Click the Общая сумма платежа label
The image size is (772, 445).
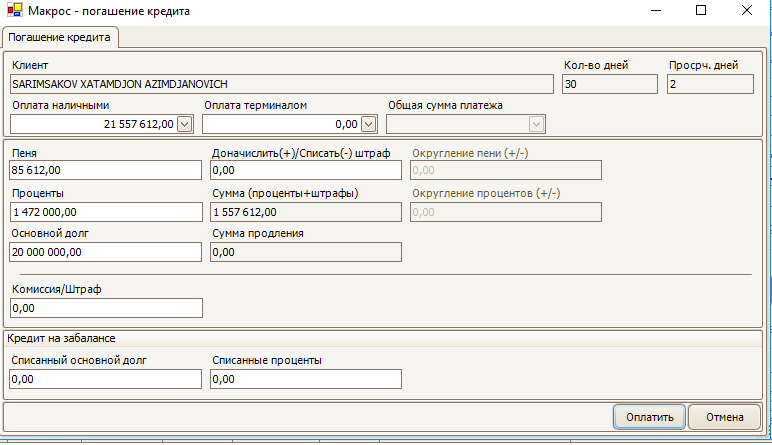point(445,105)
